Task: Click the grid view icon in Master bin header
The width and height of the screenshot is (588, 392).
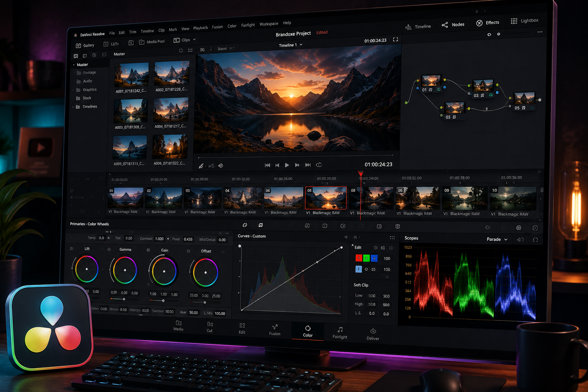Action: (190, 50)
